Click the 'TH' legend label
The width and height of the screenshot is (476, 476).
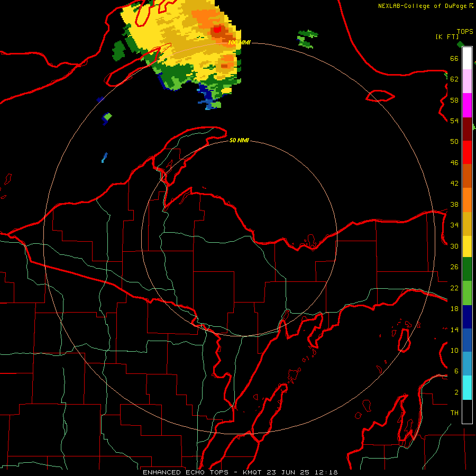[x=454, y=413]
